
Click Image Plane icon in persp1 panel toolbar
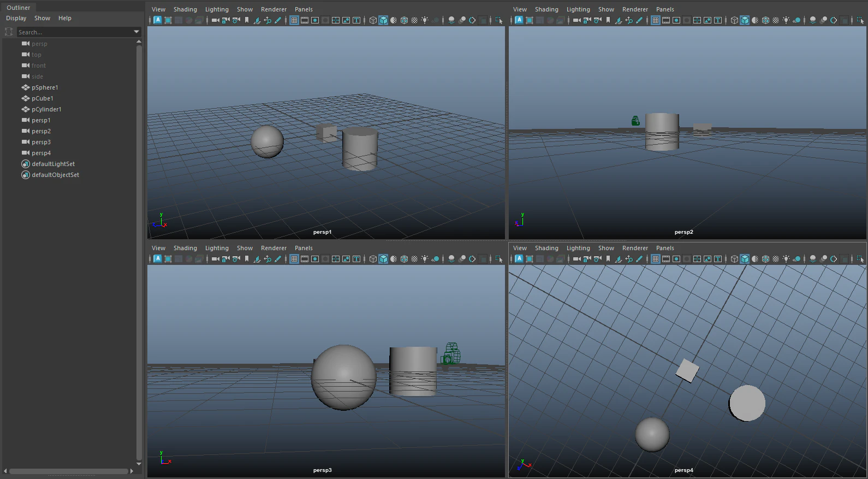click(257, 20)
